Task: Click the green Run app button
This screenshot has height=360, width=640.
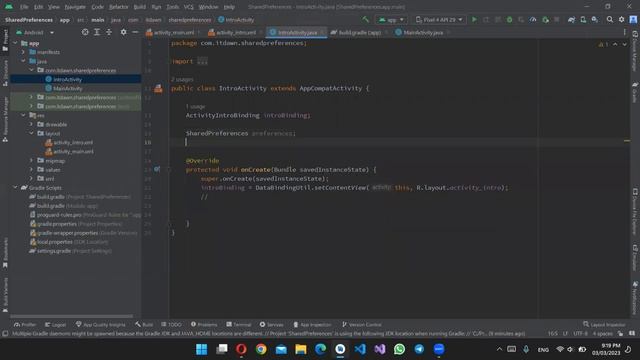Action: (x=474, y=20)
